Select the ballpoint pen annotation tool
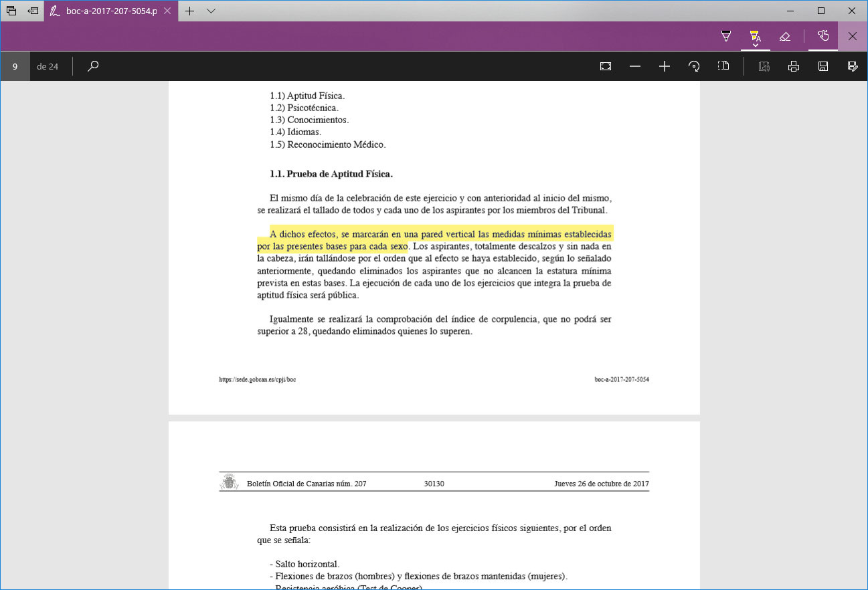Viewport: 868px width, 590px height. point(725,36)
